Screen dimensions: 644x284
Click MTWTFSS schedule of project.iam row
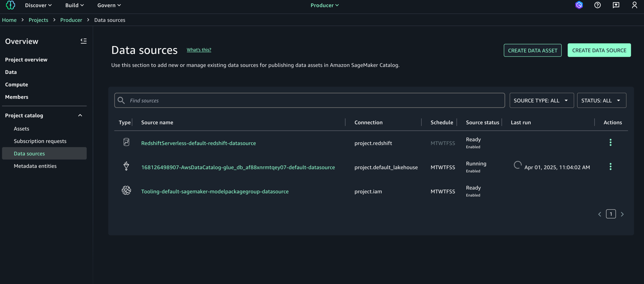443,192
